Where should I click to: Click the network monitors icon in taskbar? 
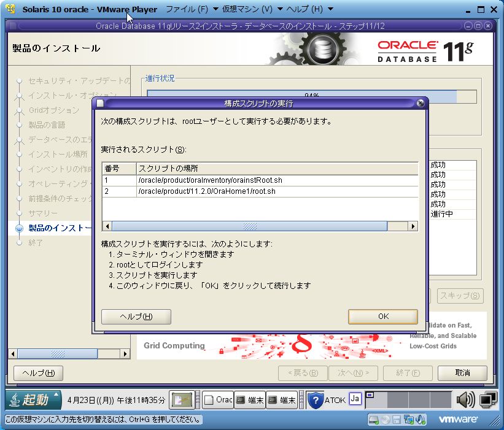coord(488,400)
